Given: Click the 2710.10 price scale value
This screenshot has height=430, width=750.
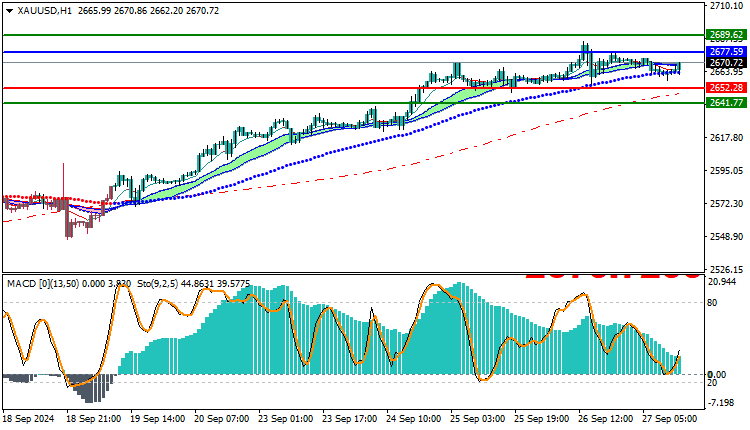Looking at the screenshot, I should click(x=726, y=6).
